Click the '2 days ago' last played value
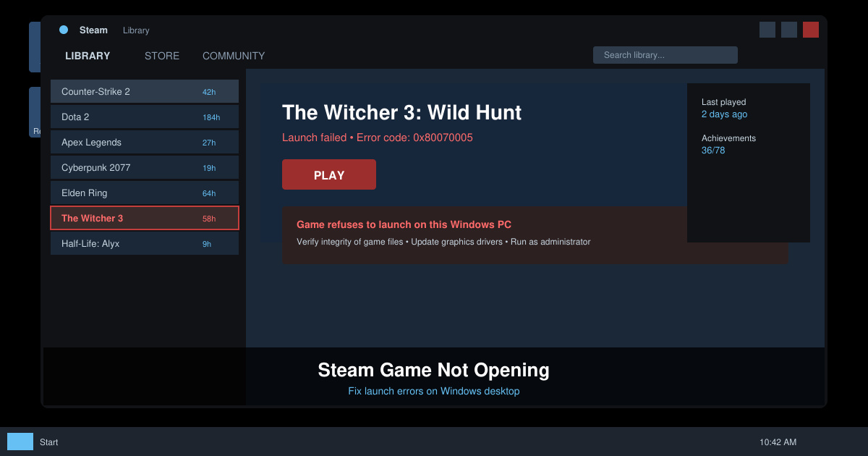The image size is (868, 456). (724, 114)
